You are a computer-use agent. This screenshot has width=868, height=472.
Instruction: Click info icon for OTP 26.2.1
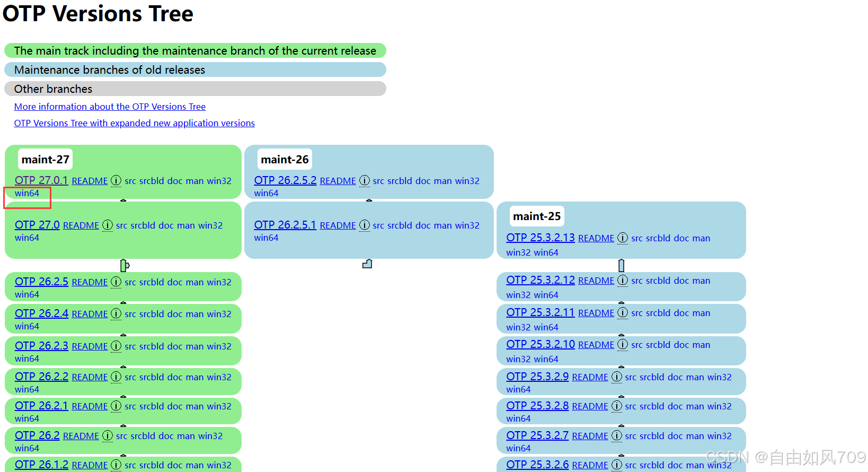click(116, 406)
